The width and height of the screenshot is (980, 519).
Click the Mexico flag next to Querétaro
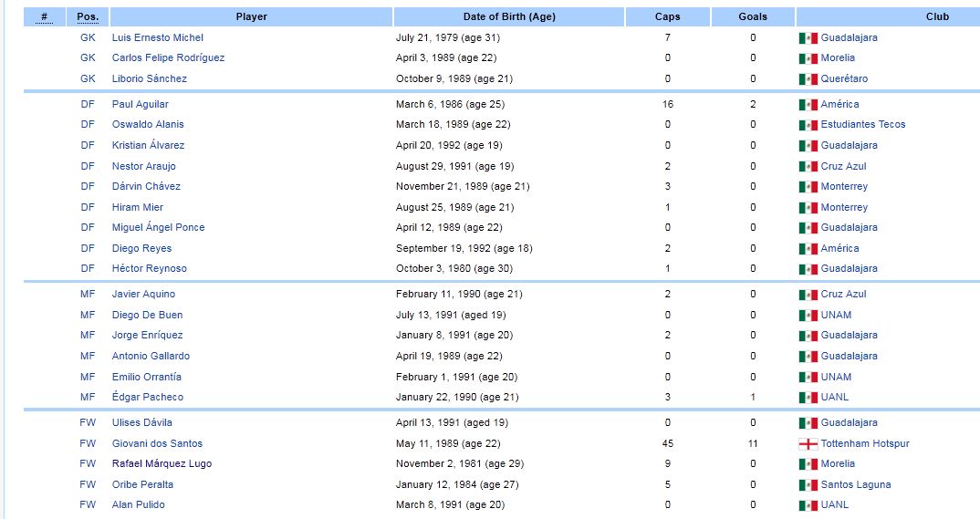pos(808,78)
